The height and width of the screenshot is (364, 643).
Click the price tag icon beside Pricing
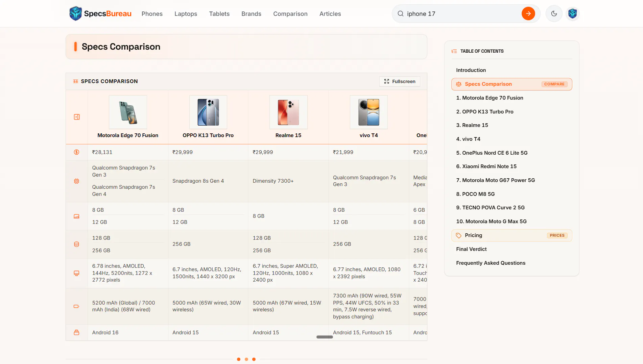click(459, 235)
